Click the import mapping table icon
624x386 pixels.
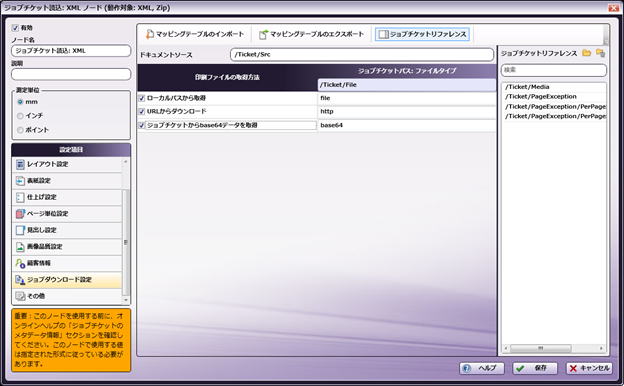click(x=150, y=34)
